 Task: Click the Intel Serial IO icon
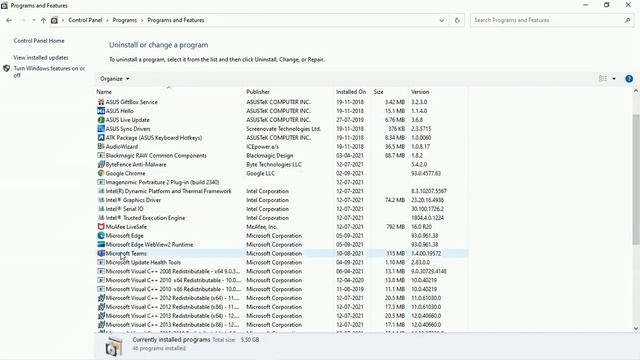[x=101, y=209]
